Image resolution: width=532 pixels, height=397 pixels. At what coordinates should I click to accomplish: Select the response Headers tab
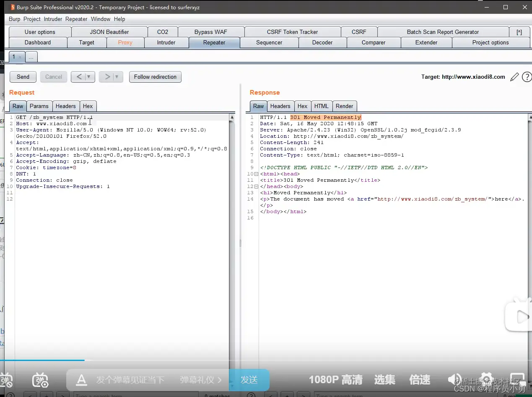tap(280, 106)
